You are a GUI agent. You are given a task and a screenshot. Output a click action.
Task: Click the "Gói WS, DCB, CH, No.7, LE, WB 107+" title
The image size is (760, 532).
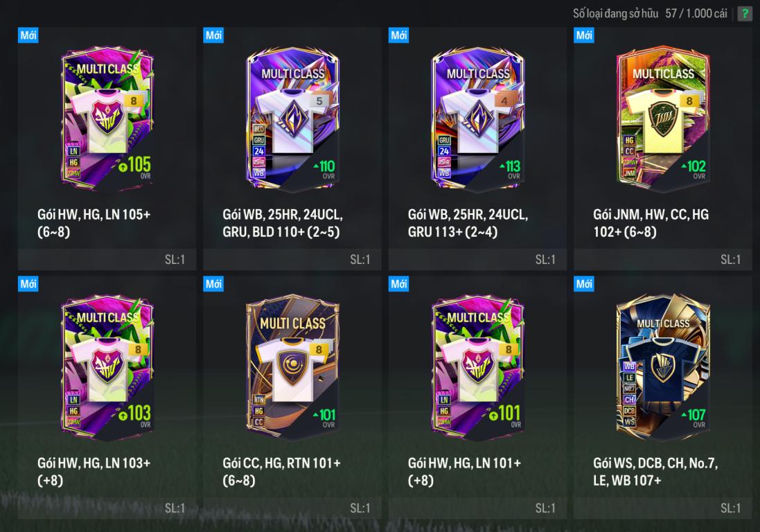[x=655, y=472]
